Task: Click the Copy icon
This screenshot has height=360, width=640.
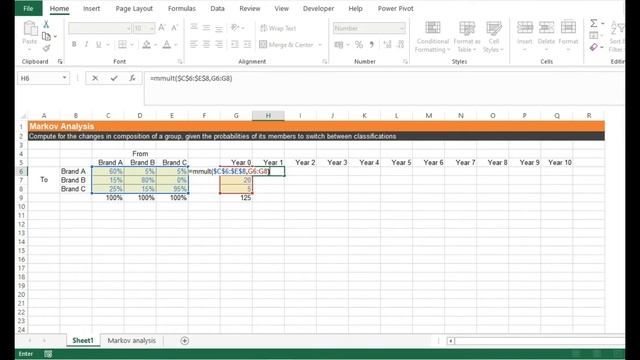Action: point(46,36)
